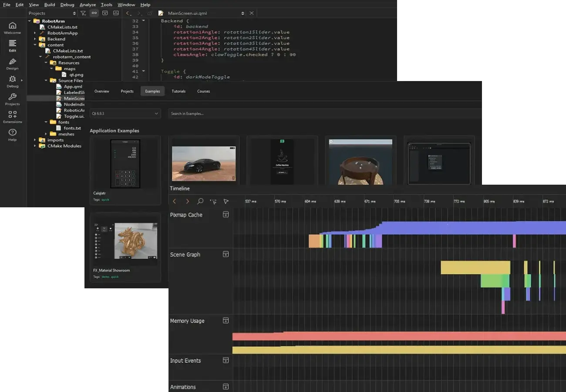Image resolution: width=566 pixels, height=392 pixels.
Task: Switch to the Tutorials tab
Action: click(x=179, y=91)
